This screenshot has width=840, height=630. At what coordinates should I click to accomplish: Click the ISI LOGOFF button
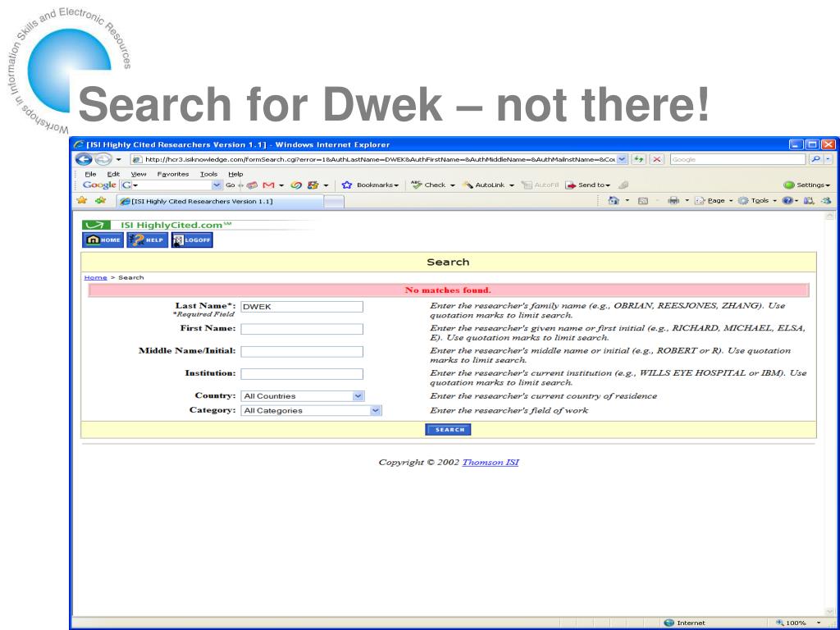click(192, 240)
